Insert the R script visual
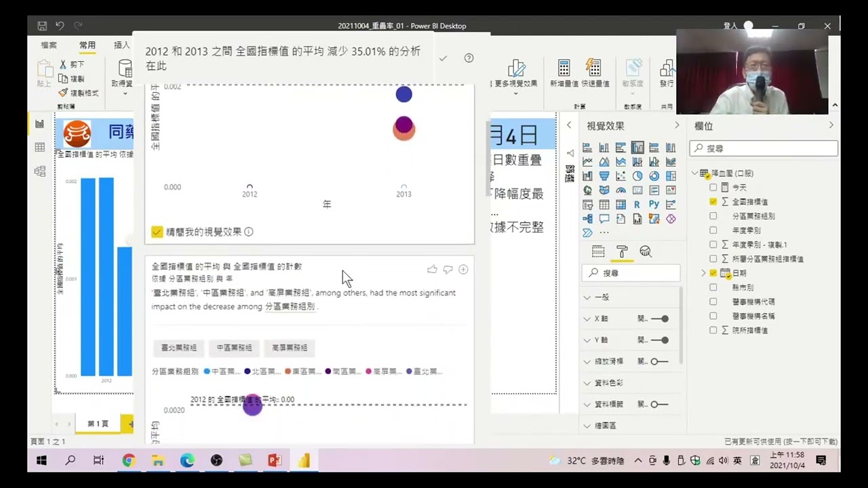This screenshot has width=868, height=488. pyautogui.click(x=637, y=205)
